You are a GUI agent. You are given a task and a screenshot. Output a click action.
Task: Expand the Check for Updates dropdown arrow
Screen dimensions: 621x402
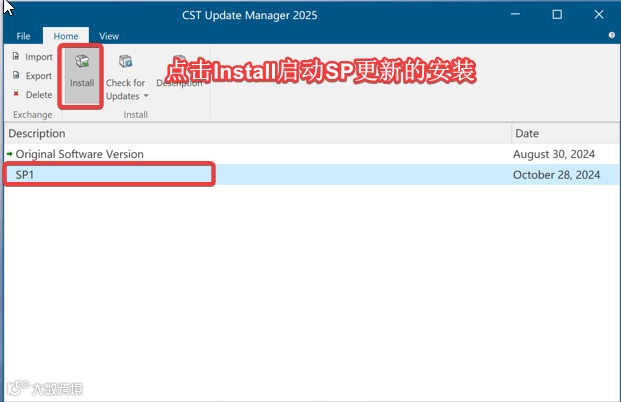146,96
